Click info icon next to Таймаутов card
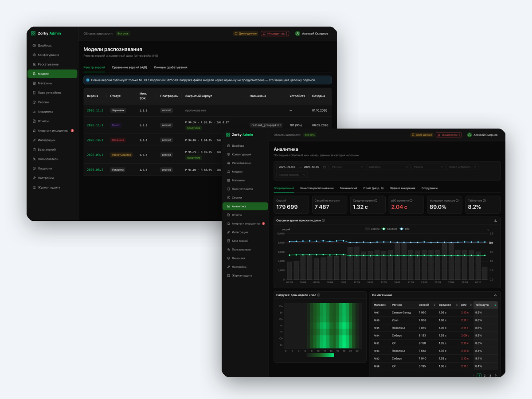532x399 pixels. tap(485, 200)
